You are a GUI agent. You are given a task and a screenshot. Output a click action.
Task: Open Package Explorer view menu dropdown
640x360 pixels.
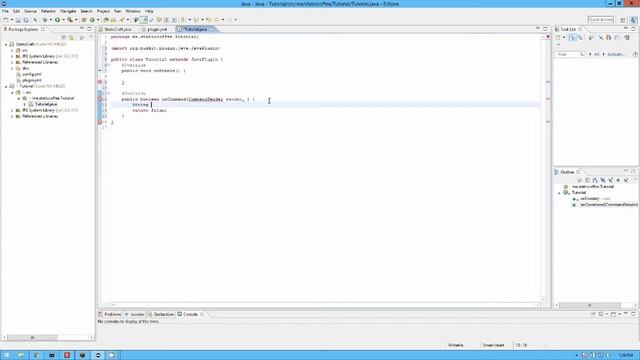pyautogui.click(x=91, y=37)
